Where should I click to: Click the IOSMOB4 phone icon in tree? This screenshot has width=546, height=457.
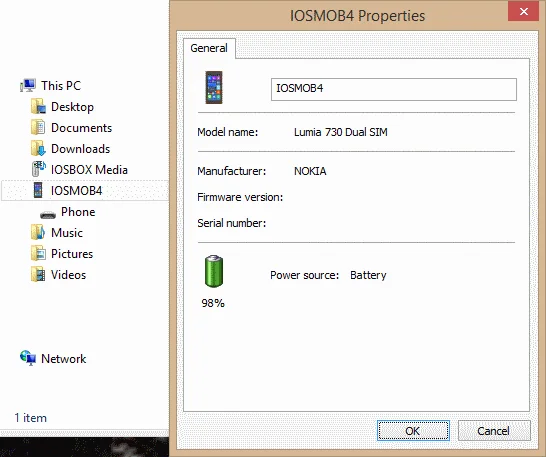pyautogui.click(x=38, y=190)
